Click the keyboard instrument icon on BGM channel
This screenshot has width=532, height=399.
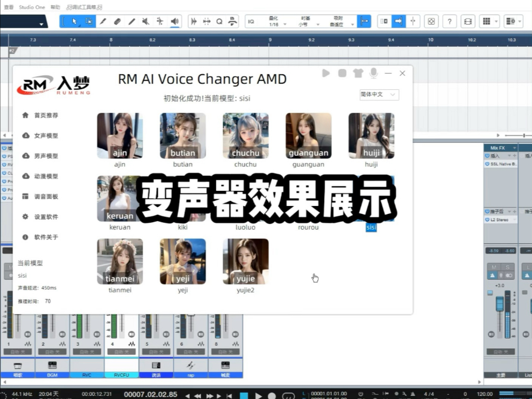[52, 365]
